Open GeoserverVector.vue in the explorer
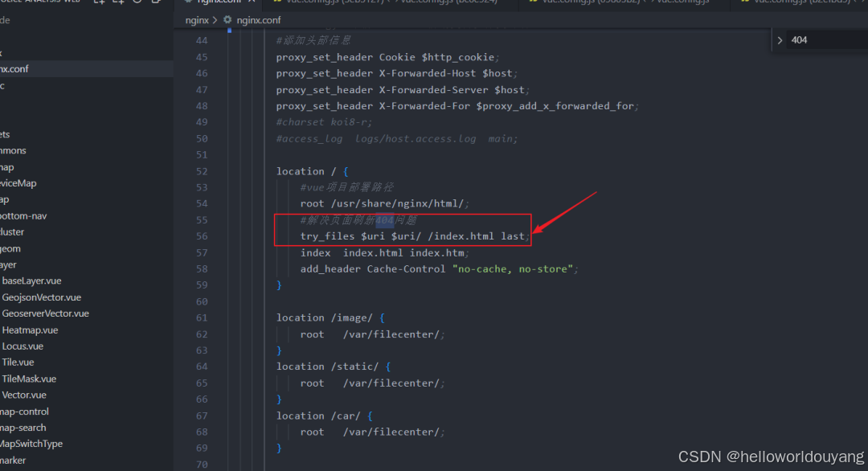 coord(45,313)
